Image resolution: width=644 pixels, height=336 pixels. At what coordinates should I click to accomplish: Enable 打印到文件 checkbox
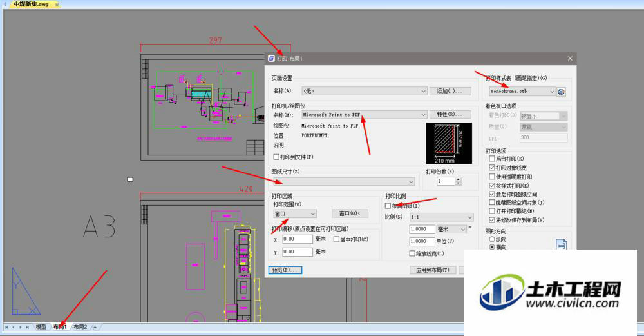click(276, 157)
